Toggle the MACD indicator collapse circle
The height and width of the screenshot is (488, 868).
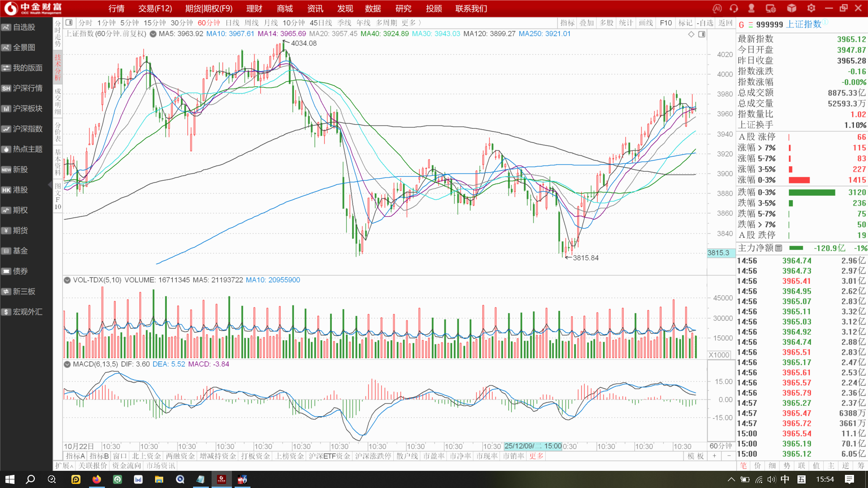click(x=67, y=364)
